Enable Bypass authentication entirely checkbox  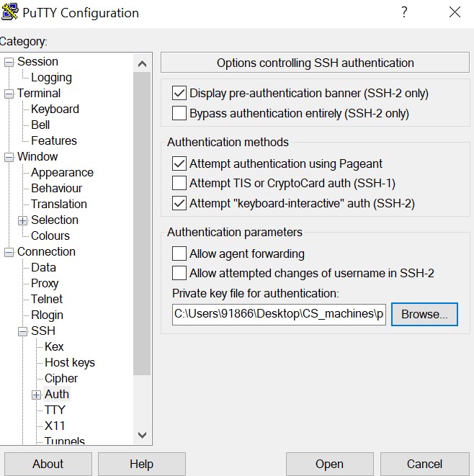click(179, 113)
